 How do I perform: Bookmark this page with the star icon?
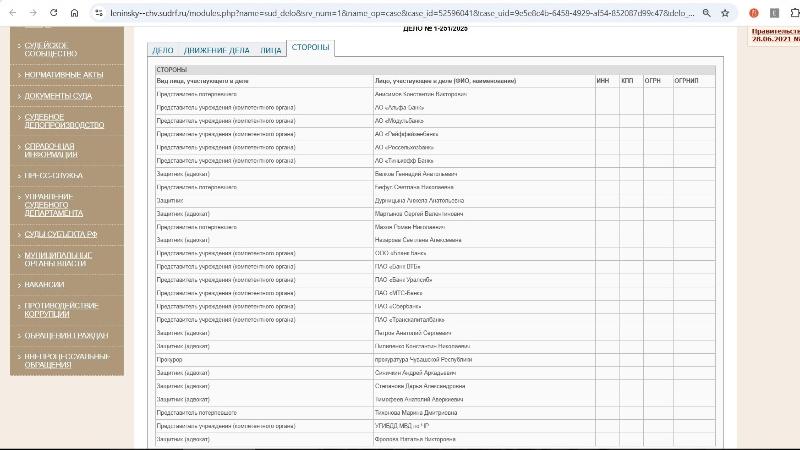pos(725,13)
